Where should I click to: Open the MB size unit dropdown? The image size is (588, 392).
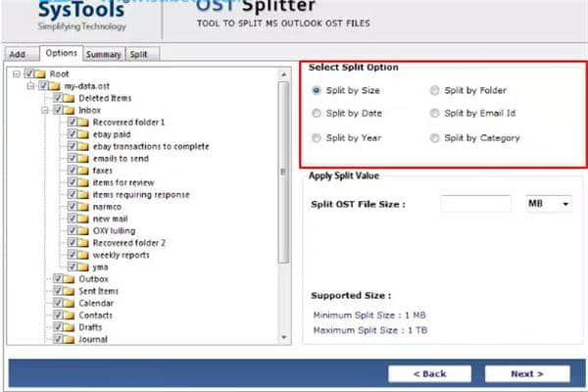(x=550, y=204)
